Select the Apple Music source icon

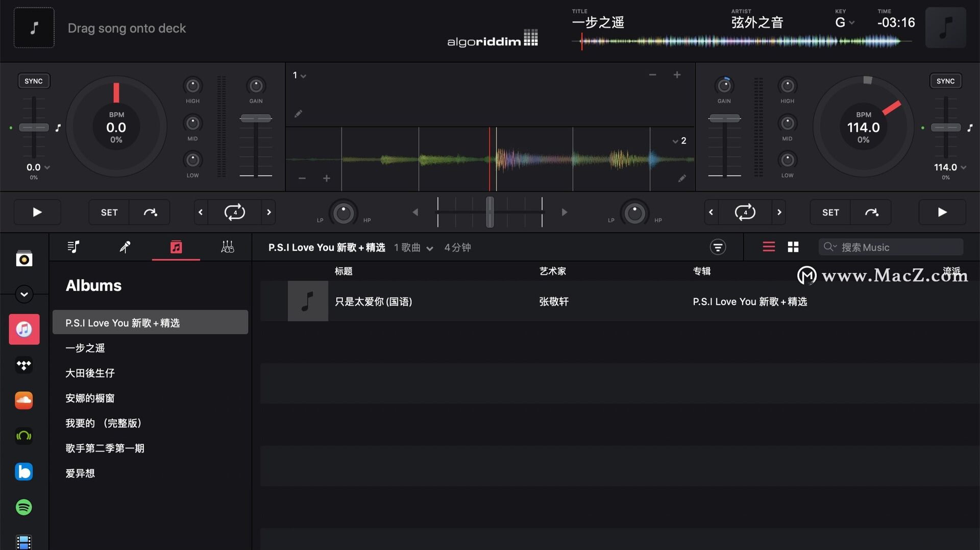pyautogui.click(x=24, y=329)
